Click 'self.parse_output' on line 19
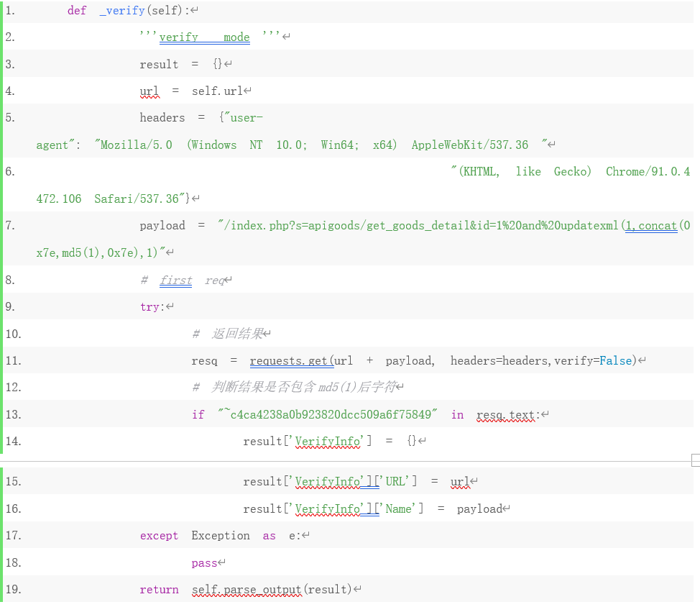 247,590
